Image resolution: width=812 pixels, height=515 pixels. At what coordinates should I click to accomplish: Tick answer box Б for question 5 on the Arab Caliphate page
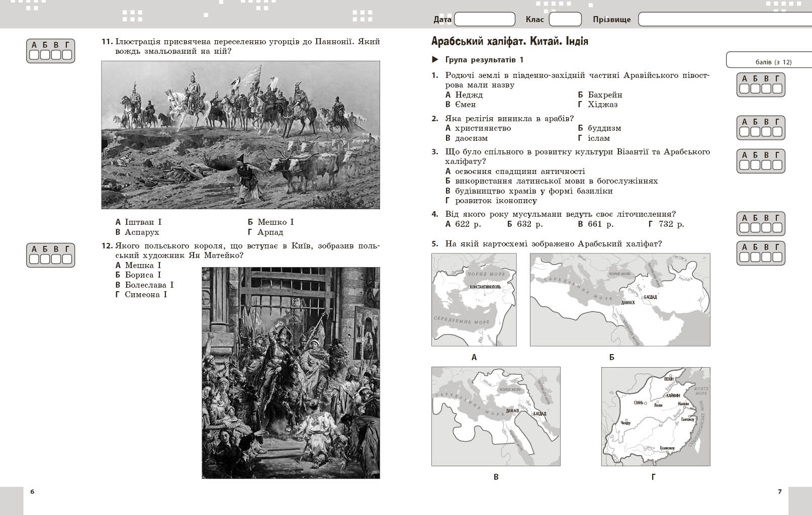point(756,257)
